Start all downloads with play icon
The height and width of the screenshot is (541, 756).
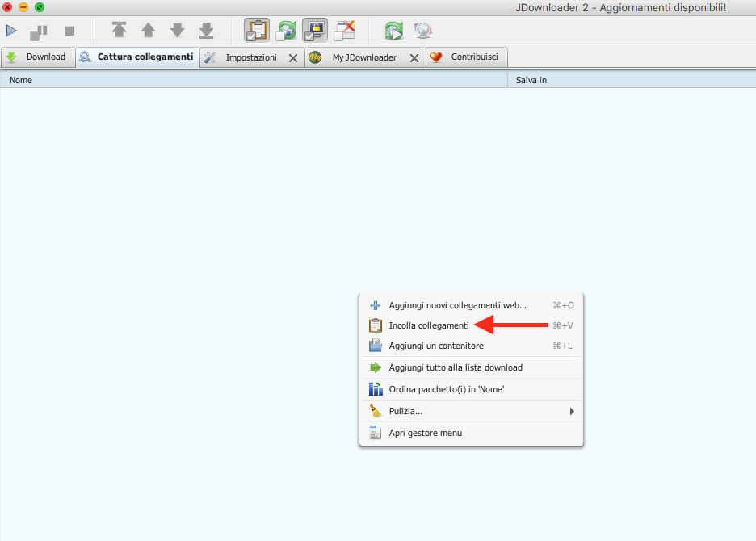11,31
